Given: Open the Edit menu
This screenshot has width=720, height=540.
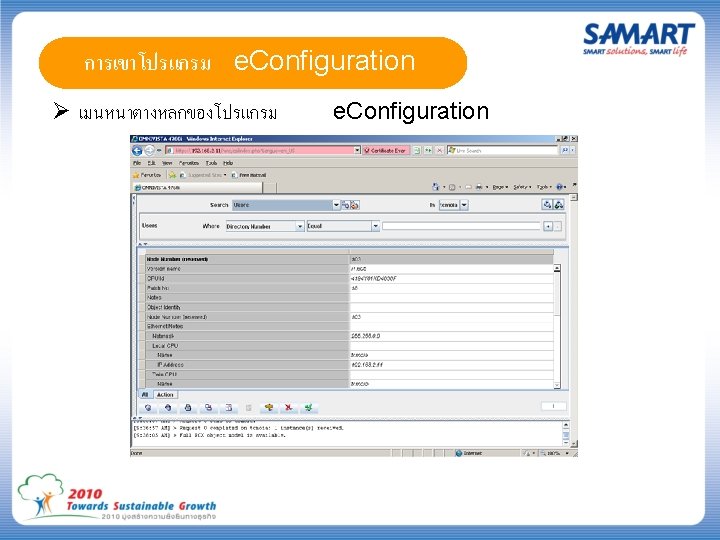Looking at the screenshot, I should click(x=152, y=163).
